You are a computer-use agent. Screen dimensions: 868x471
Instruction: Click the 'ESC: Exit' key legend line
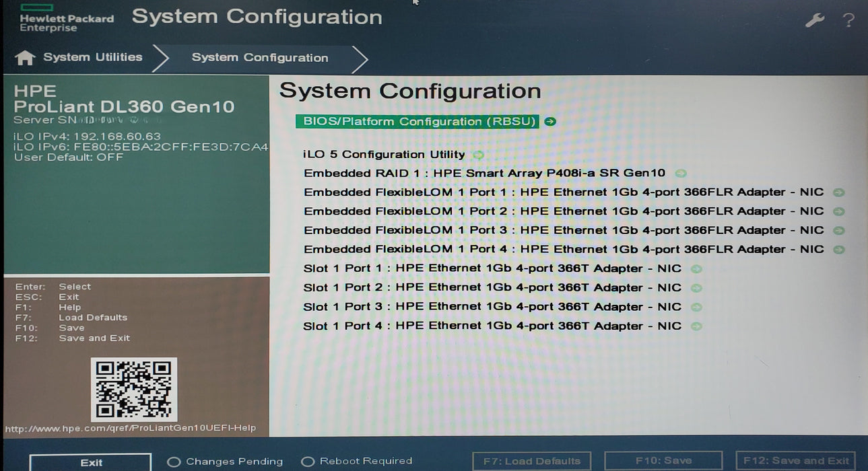47,297
